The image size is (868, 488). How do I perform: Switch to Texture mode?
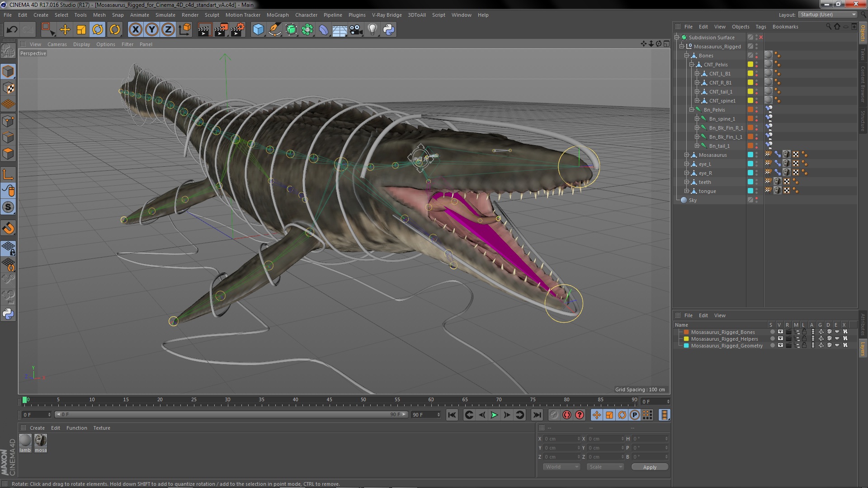(x=8, y=88)
